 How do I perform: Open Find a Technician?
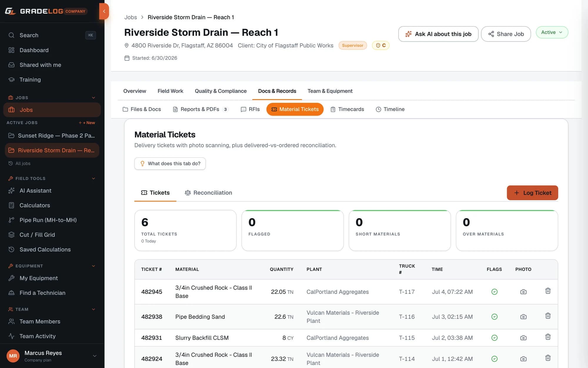52,293
